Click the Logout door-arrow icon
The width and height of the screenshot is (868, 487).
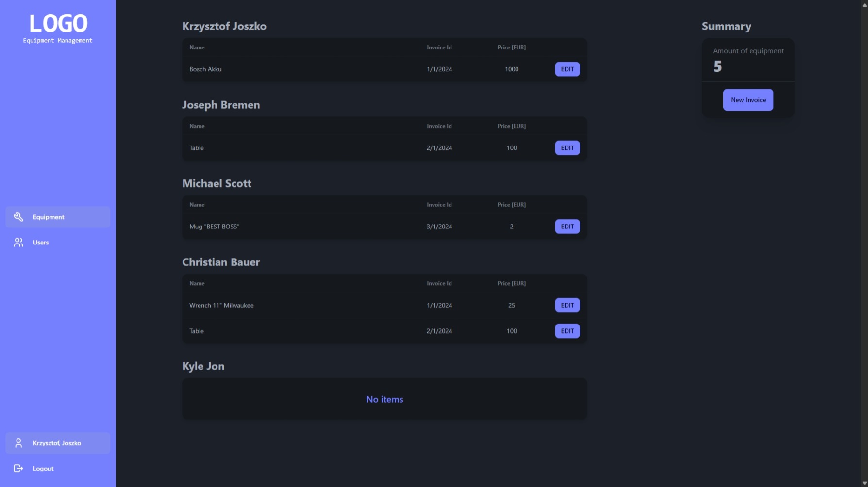point(18,468)
